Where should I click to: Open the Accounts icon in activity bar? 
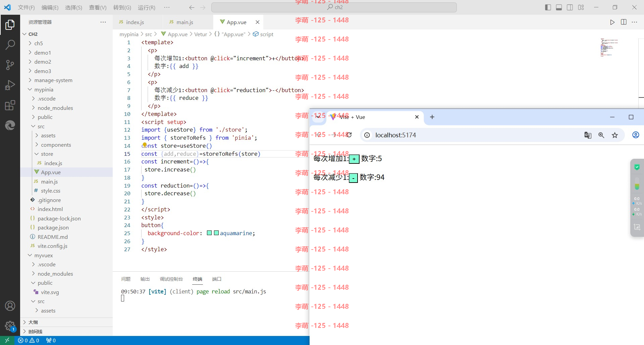[x=10, y=305]
